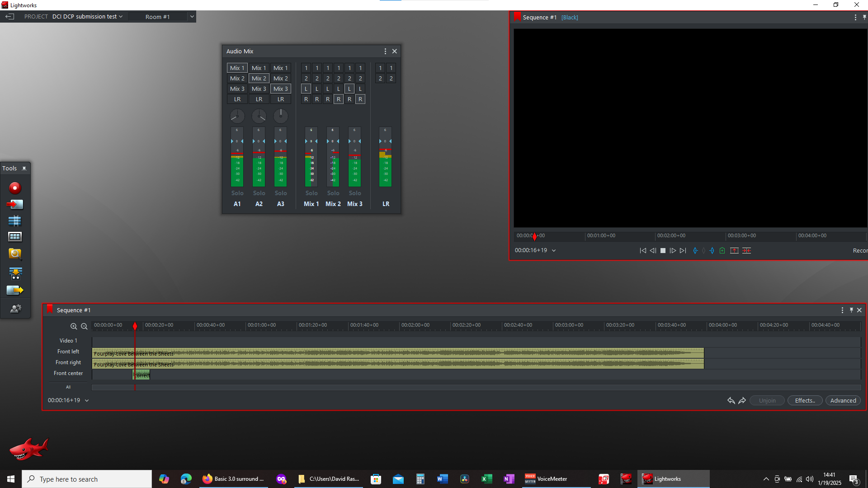The image size is (868, 488).
Task: Select the Video 1 track label
Action: (x=68, y=341)
